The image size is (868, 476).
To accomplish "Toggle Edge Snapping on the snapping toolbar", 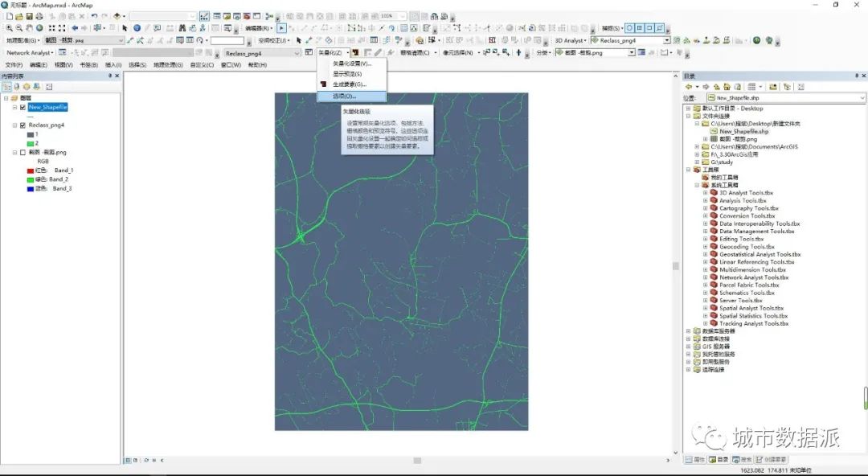I will pyautogui.click(x=660, y=27).
